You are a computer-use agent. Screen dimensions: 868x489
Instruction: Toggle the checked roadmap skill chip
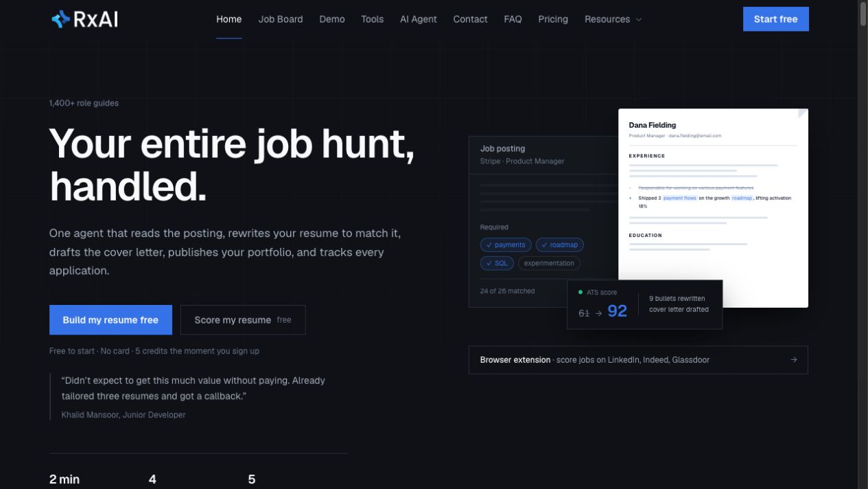[560, 245]
